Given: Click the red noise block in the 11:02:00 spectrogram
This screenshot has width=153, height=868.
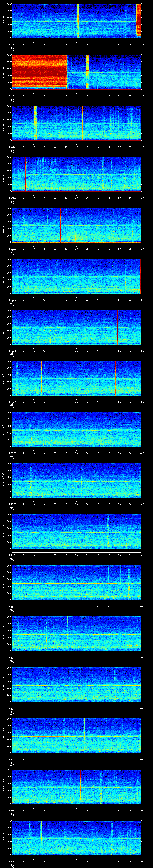Looking at the screenshot, I should [x=39, y=72].
